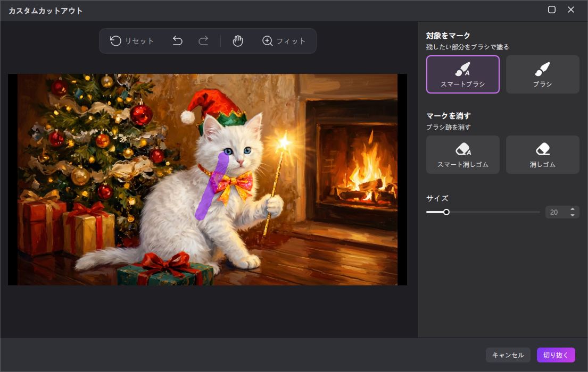Click the right end of size slider track
588x372 pixels.
pos(538,212)
